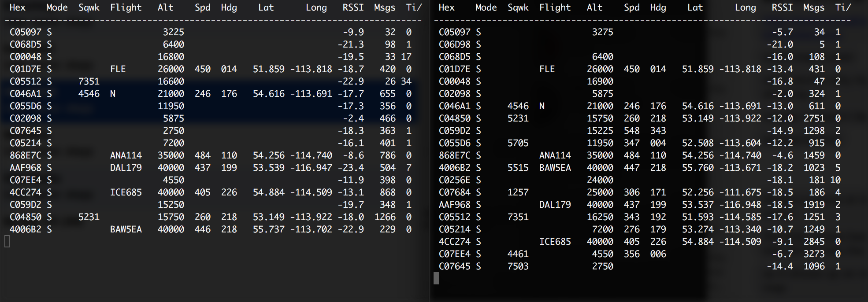Click BAW5EA flight in the left terminal
The image size is (868, 302).
click(126, 229)
